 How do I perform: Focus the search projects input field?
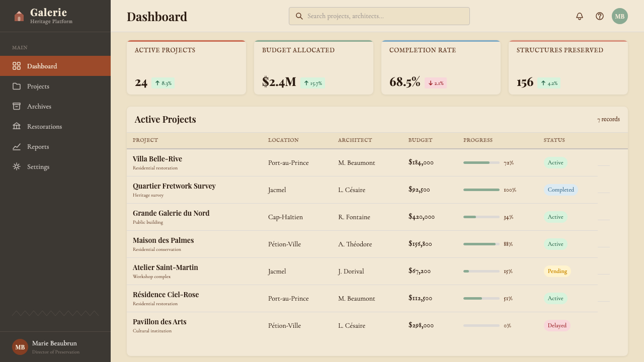[x=379, y=16]
